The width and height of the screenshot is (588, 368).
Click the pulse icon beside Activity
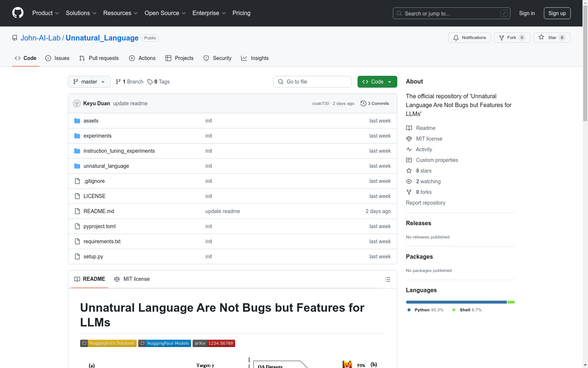click(409, 149)
